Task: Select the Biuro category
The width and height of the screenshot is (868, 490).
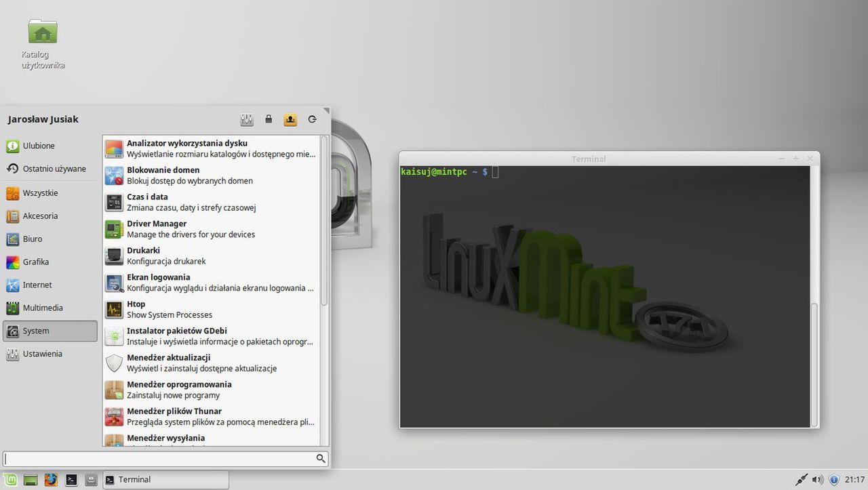Action: 50,239
